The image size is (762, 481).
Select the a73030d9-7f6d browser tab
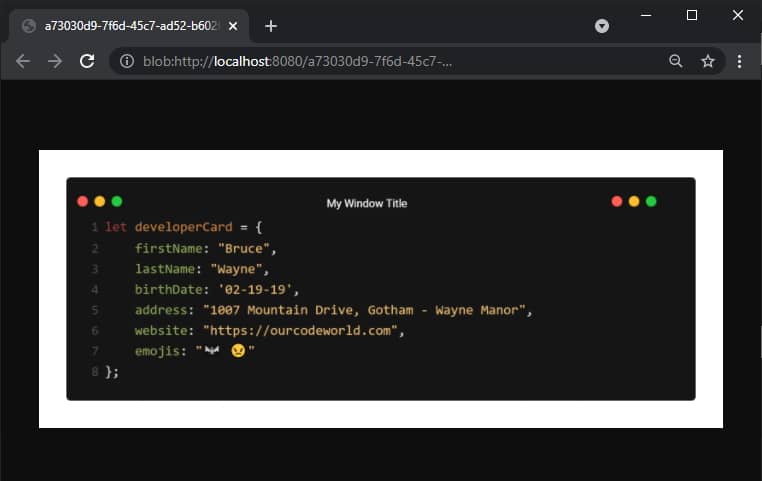(120, 26)
